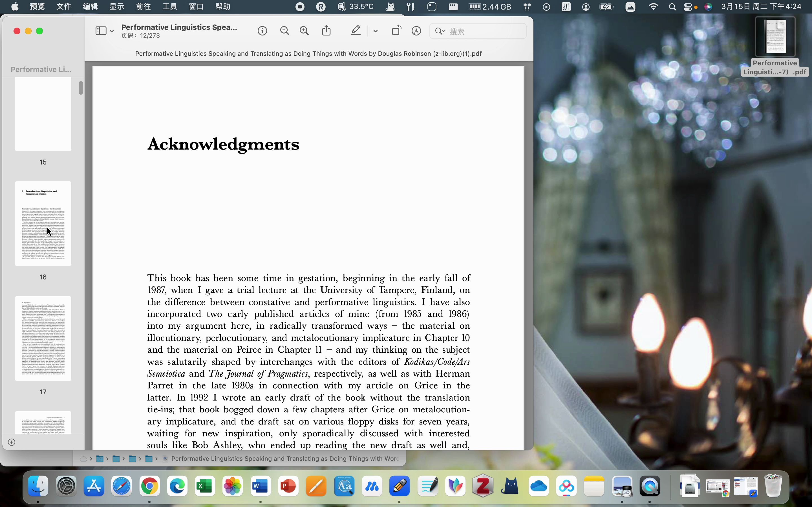Screen dimensions: 812x507
Task: Open the 工具 menu
Action: pyautogui.click(x=169, y=7)
